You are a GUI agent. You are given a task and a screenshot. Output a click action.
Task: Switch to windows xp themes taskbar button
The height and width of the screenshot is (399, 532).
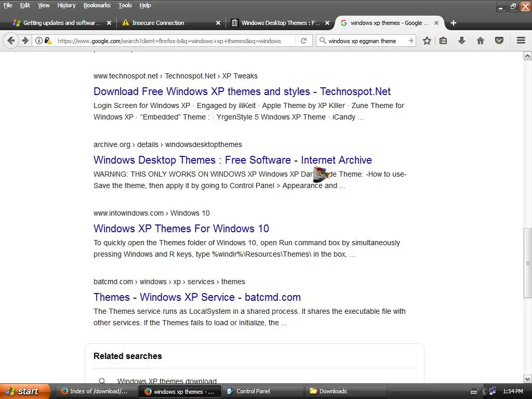pyautogui.click(x=180, y=391)
